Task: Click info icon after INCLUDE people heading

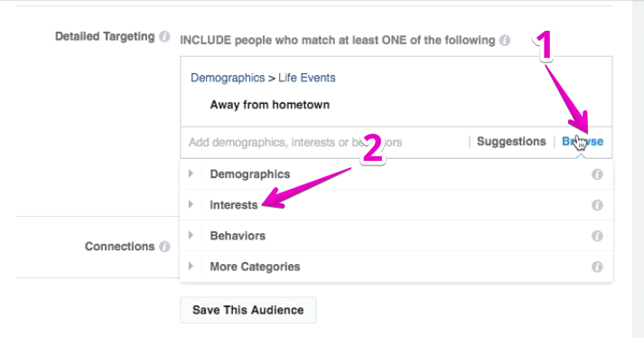Action: (x=505, y=41)
